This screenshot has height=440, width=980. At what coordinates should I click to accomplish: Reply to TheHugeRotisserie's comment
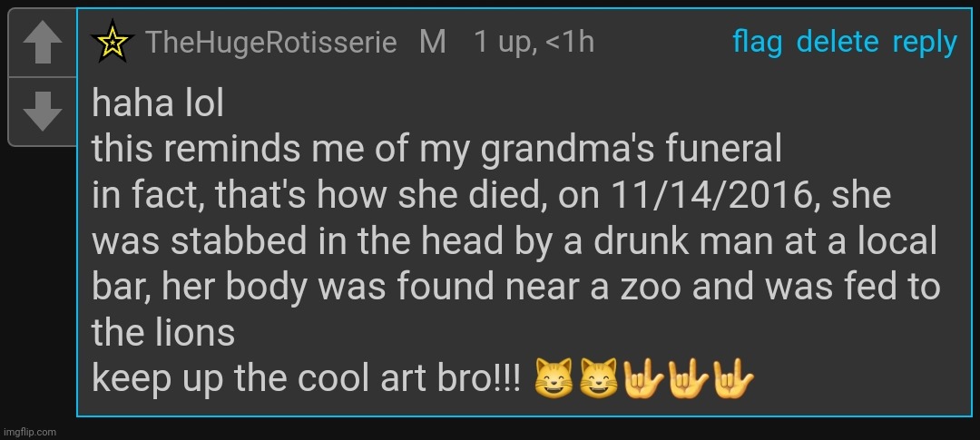point(925,43)
